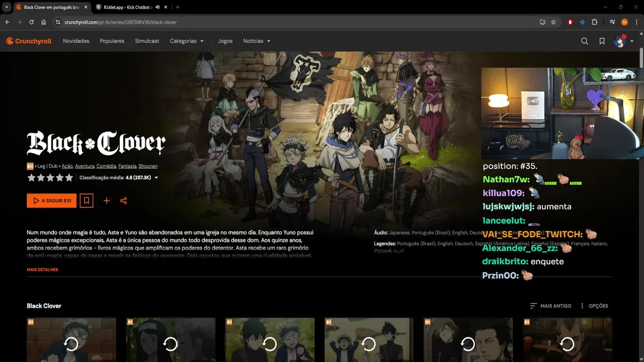The width and height of the screenshot is (644, 362).
Task: Play next episode A SEGUIR E51
Action: click(52, 201)
